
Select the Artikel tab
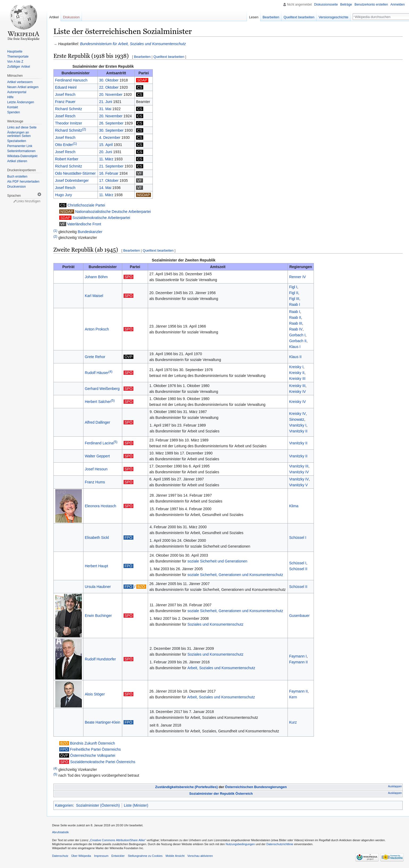click(x=54, y=17)
